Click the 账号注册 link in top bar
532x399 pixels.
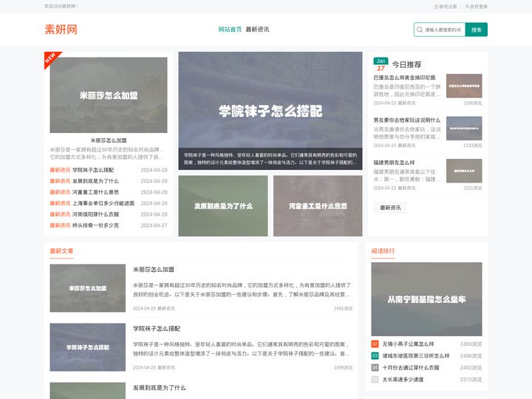point(446,7)
